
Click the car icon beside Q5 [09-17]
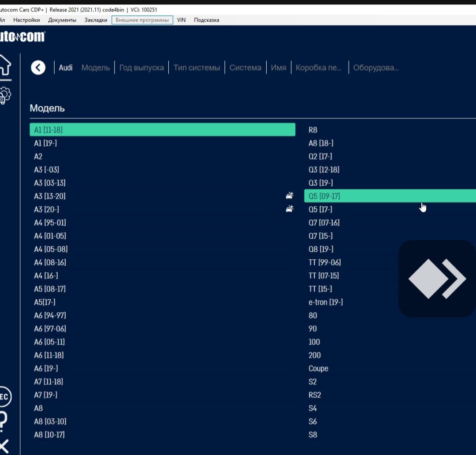click(290, 196)
